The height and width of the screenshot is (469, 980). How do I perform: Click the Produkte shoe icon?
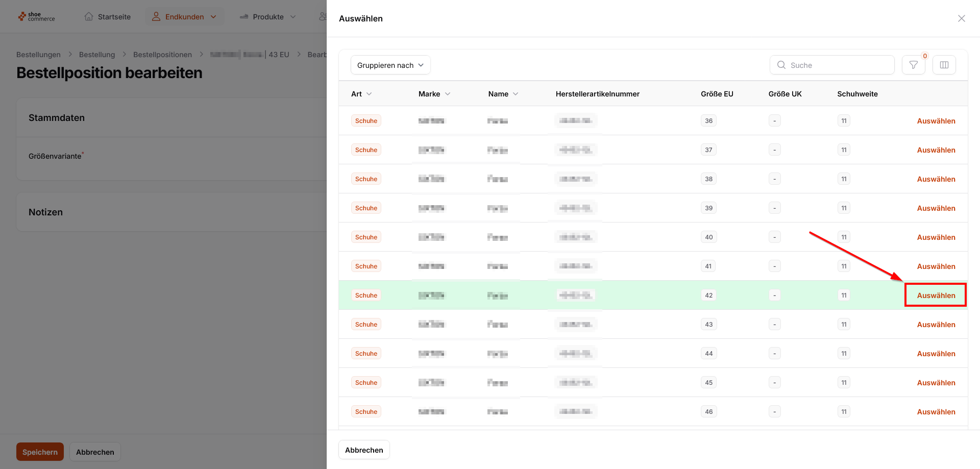point(244,17)
